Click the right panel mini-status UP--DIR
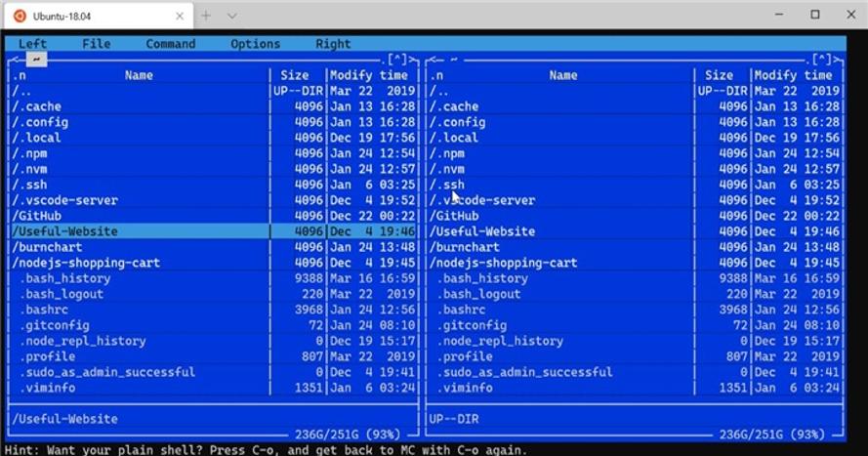The width and height of the screenshot is (868, 456). click(x=454, y=419)
